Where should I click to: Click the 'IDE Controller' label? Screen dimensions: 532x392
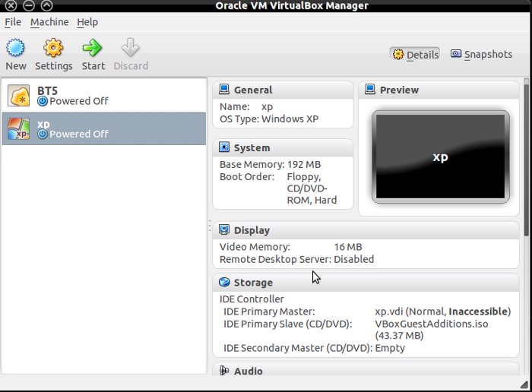tap(252, 299)
